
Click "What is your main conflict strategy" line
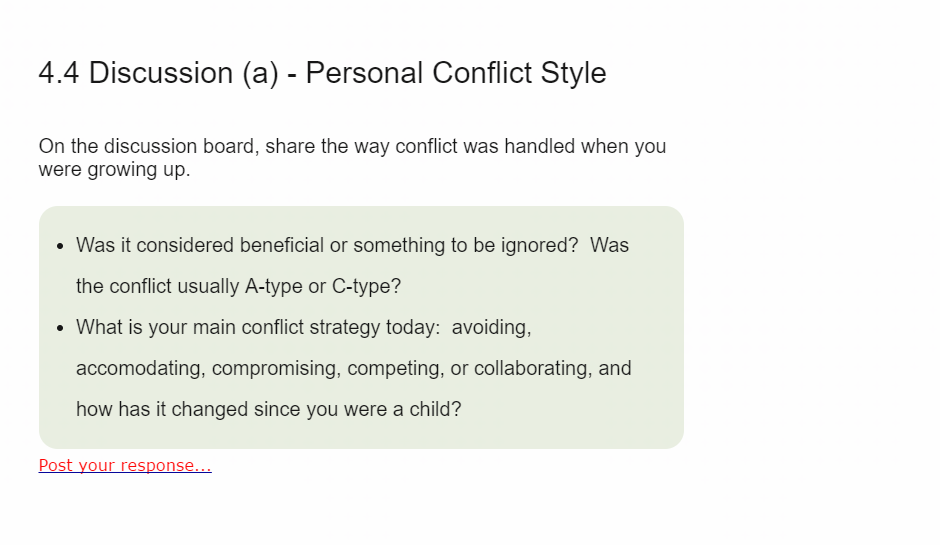pos(258,327)
